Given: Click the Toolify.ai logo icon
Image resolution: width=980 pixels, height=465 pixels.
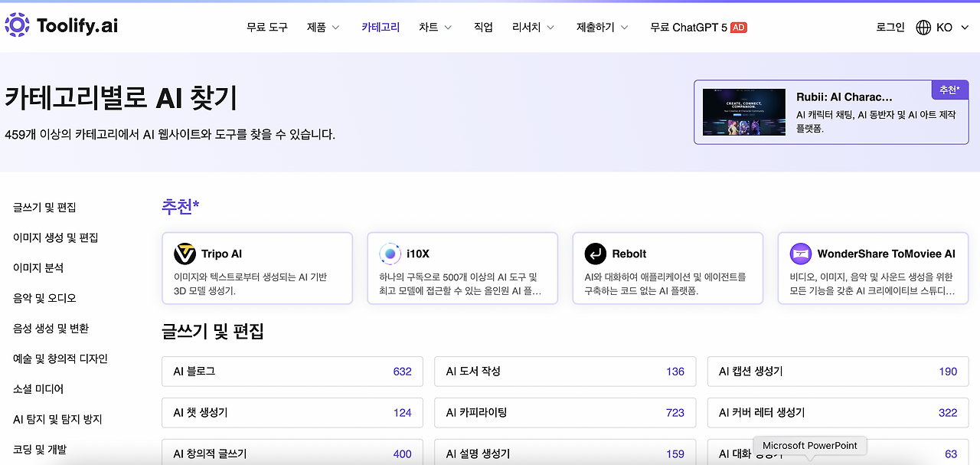Looking at the screenshot, I should 18,26.
